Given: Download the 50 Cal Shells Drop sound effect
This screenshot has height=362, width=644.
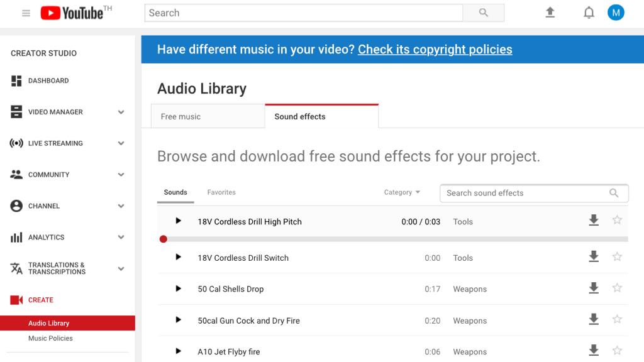Looking at the screenshot, I should 593,288.
